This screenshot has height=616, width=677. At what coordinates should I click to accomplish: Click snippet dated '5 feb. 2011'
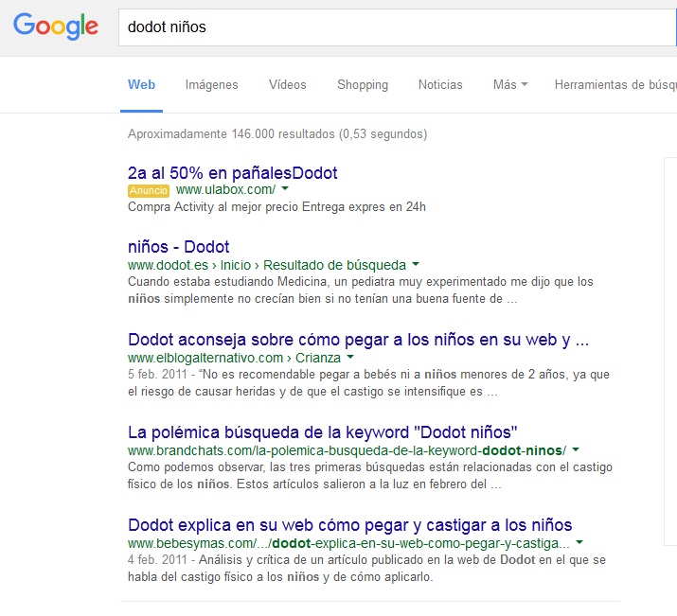[x=368, y=383]
